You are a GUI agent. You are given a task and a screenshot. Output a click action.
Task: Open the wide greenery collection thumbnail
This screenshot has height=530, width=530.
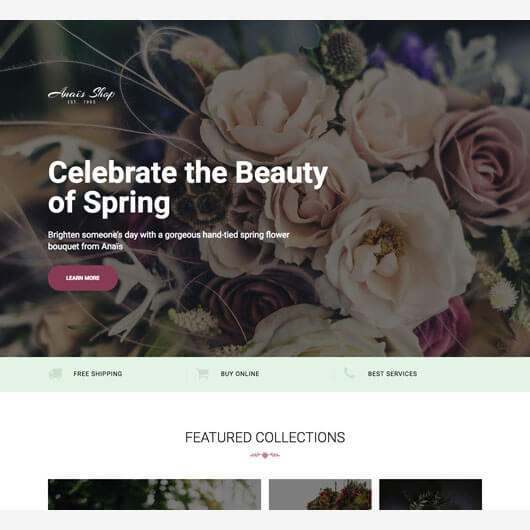tap(154, 494)
